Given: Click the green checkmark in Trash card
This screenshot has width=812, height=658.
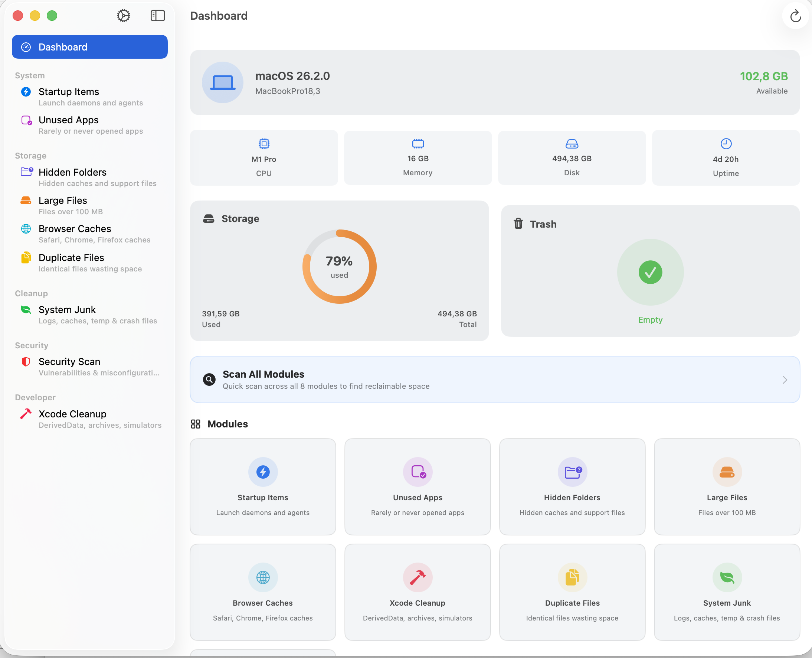Looking at the screenshot, I should coord(650,272).
